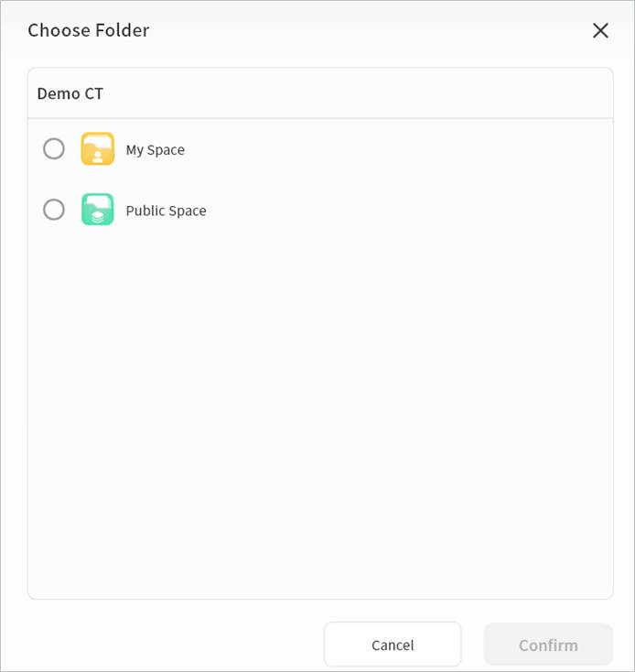Open the Public Space folder by its name

click(x=167, y=211)
